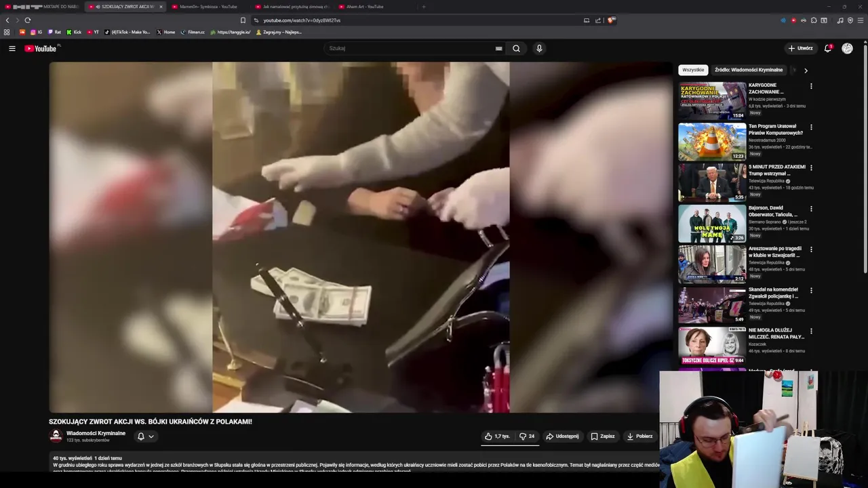Viewport: 868px width, 488px height.
Task: Select Źródło: Wiadomości Kryminalne filter chip
Action: click(x=749, y=70)
